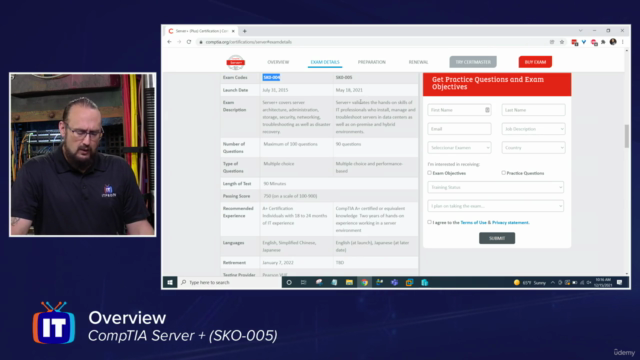Click the highlighted SK0-004 exam code
The height and width of the screenshot is (360, 640).
coord(271,77)
